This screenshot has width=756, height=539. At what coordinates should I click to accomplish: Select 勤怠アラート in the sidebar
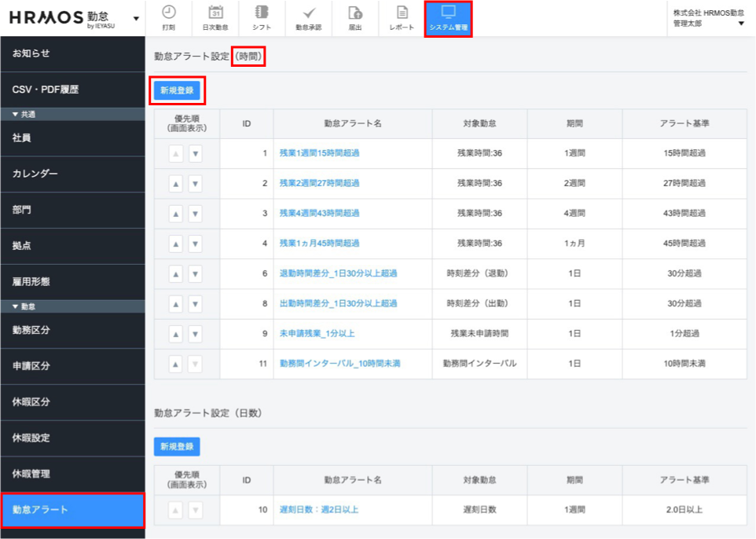pos(72,510)
